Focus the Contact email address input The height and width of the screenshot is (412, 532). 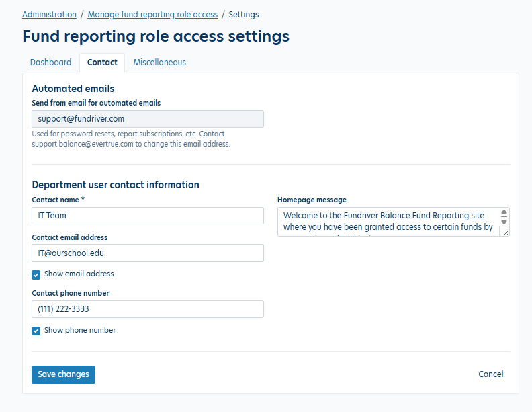[x=147, y=253]
